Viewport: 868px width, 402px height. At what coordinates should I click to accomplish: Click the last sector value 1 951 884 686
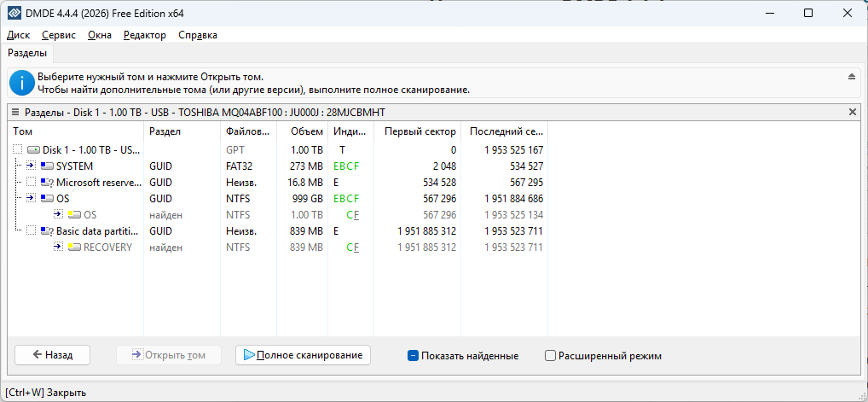tap(513, 199)
